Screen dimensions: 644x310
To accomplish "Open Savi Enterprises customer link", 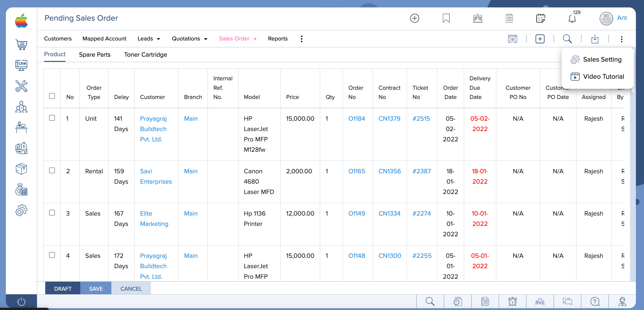I will [156, 176].
